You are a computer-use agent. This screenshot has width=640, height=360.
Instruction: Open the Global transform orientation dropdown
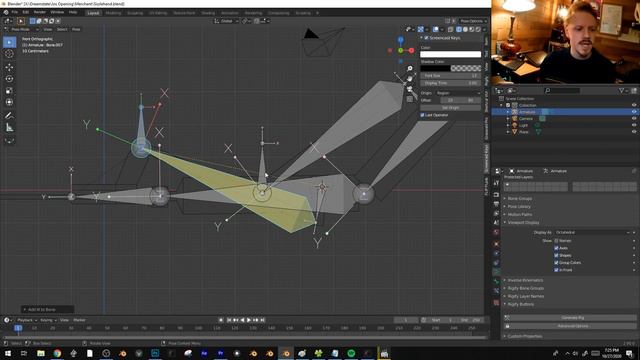pyautogui.click(x=227, y=21)
